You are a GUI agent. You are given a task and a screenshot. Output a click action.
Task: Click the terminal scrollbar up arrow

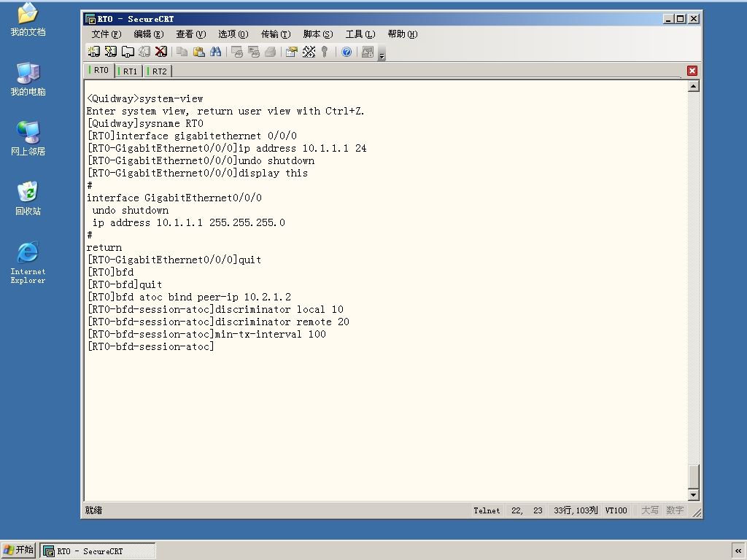694,86
